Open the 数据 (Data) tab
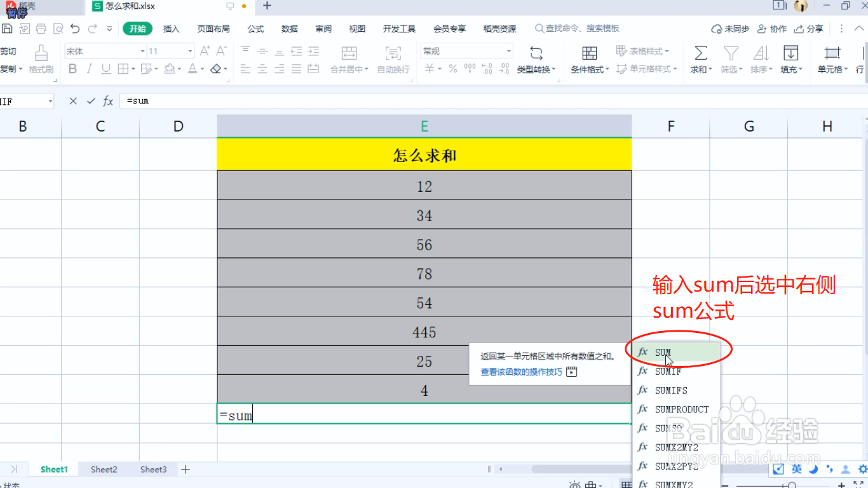This screenshot has height=488, width=868. (x=290, y=29)
